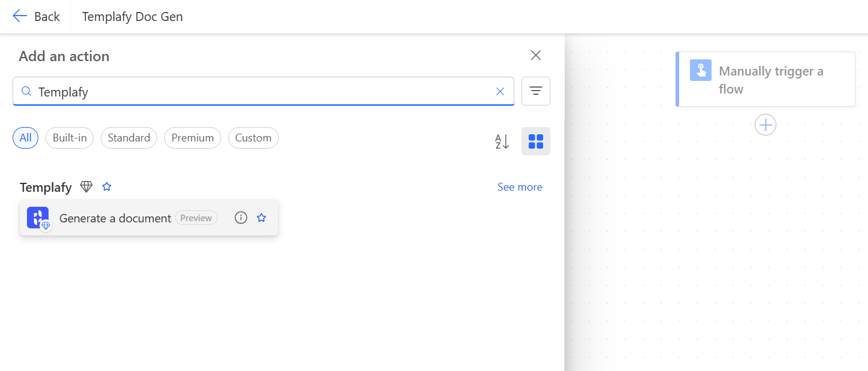Click the Manually trigger a flow lightning icon

700,70
